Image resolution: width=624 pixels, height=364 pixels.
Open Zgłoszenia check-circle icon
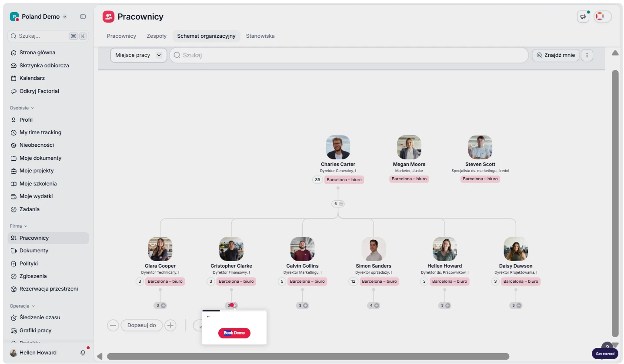coord(13,276)
